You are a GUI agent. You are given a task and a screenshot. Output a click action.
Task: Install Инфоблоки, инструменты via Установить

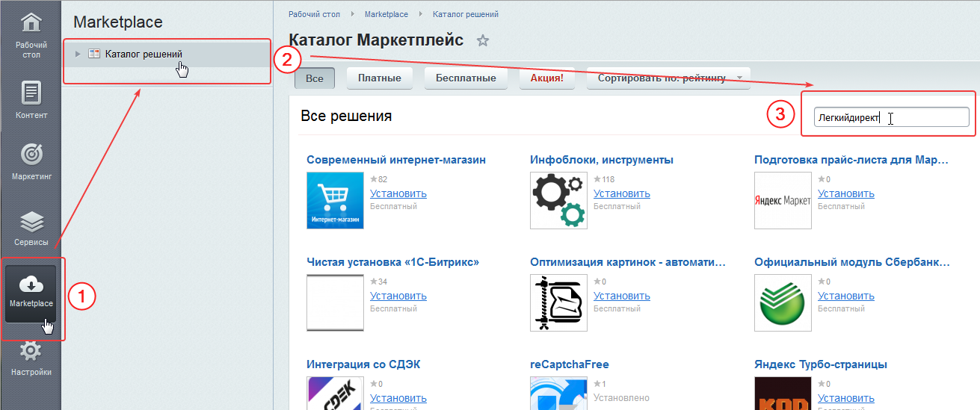[622, 193]
